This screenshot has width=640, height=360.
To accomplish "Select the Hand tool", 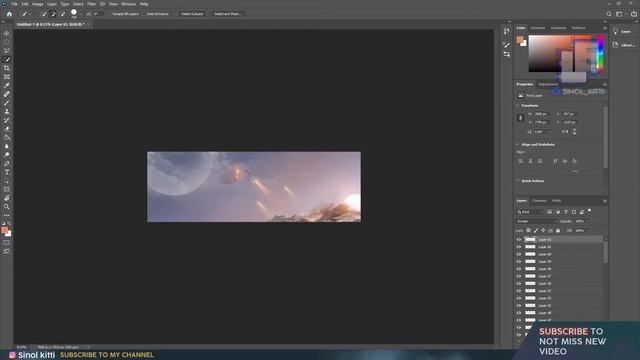I will 7,198.
